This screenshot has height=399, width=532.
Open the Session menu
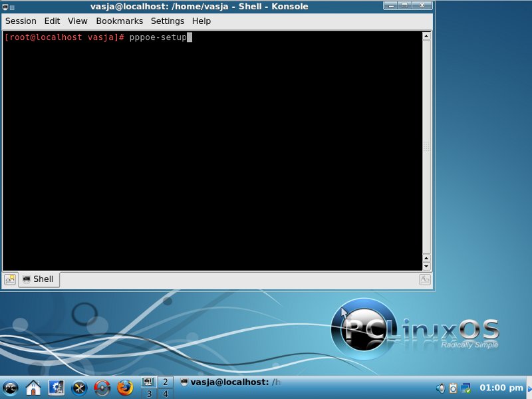point(21,21)
